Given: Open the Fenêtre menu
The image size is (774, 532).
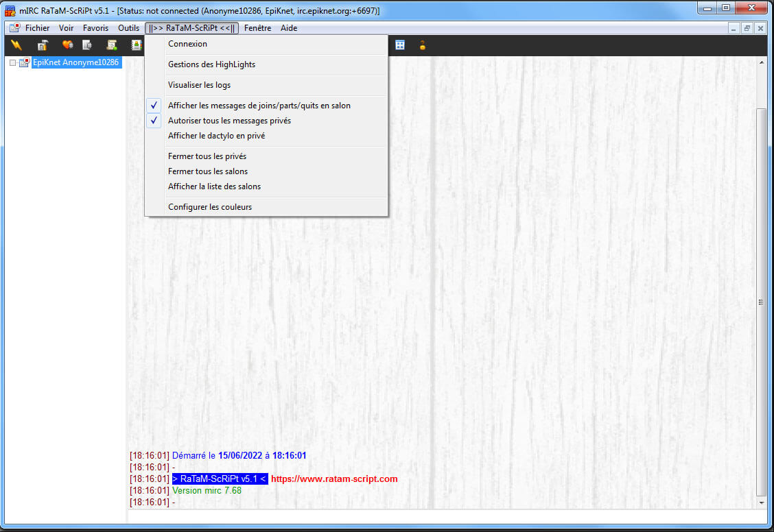Looking at the screenshot, I should click(258, 28).
